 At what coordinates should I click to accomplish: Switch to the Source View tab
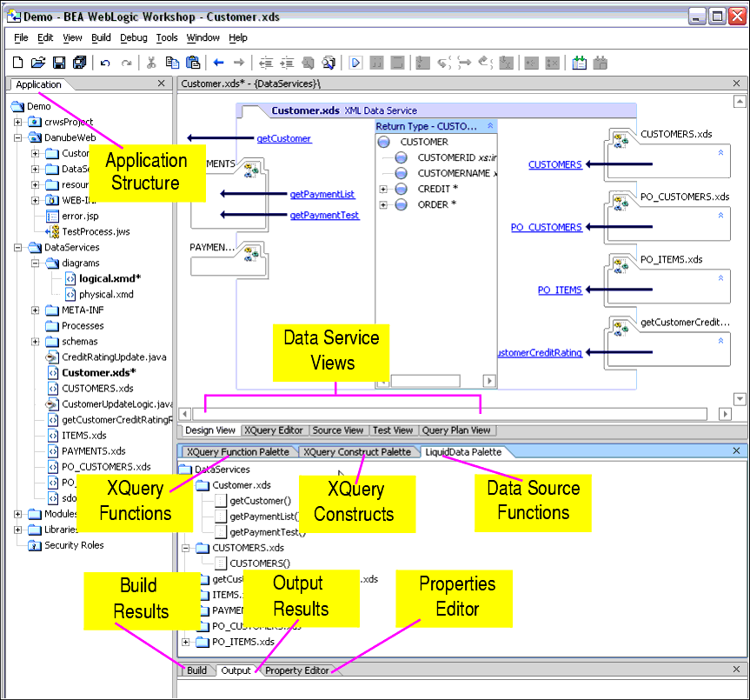click(338, 430)
